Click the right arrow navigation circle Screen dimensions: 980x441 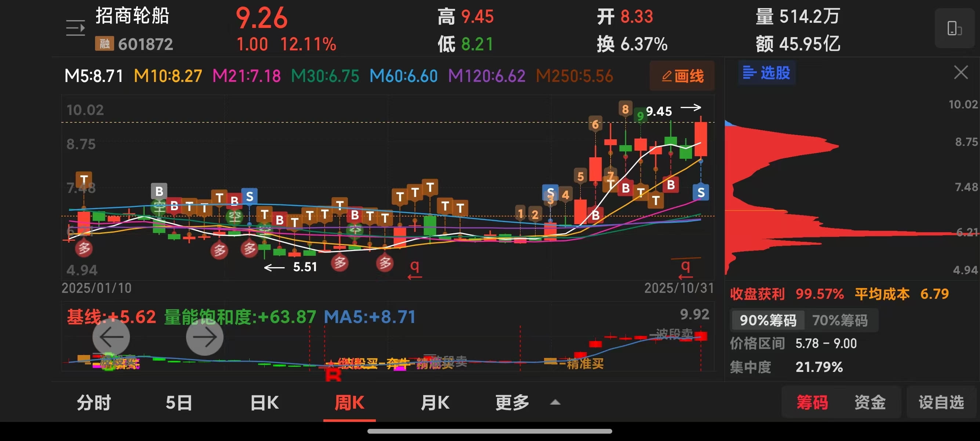click(204, 337)
